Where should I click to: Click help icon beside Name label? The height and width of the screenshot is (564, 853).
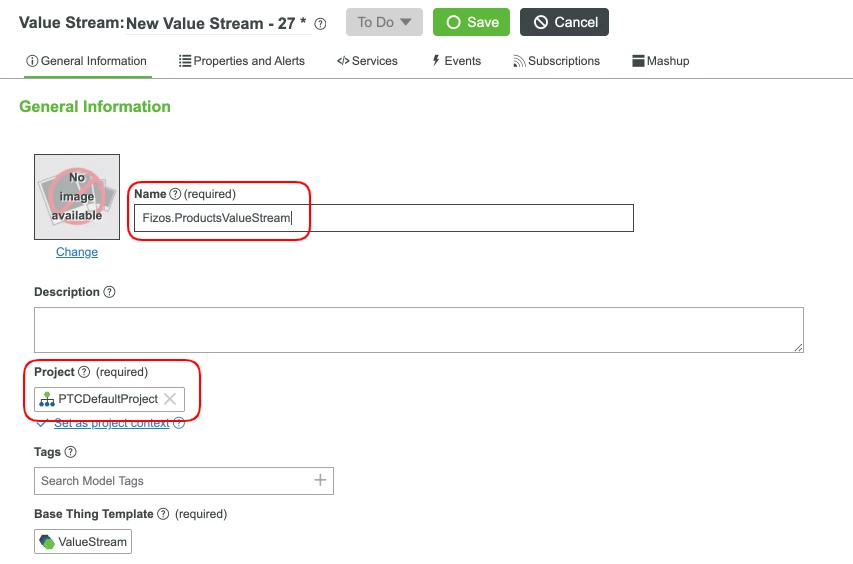pos(175,194)
